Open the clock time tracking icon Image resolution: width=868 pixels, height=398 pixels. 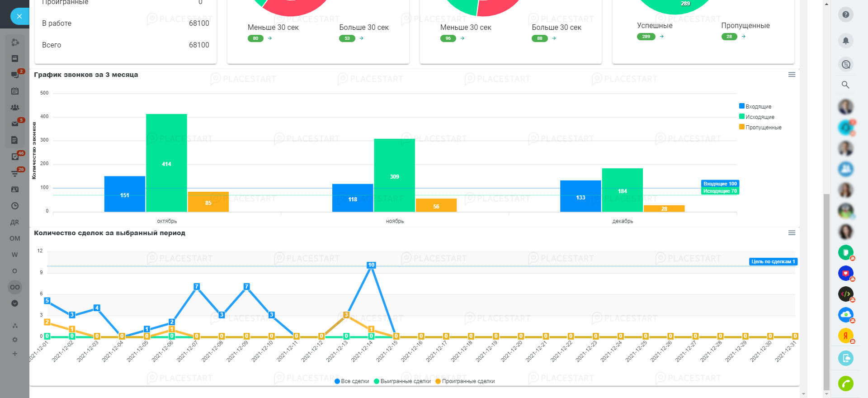[x=15, y=206]
